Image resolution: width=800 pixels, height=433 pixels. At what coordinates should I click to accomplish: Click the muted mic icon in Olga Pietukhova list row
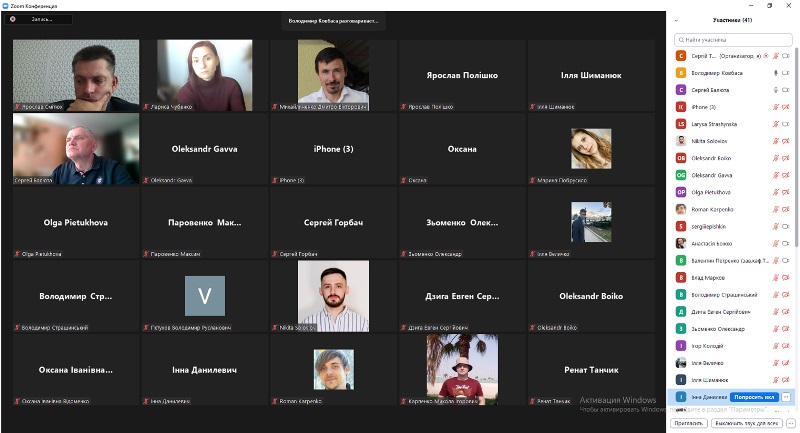776,192
